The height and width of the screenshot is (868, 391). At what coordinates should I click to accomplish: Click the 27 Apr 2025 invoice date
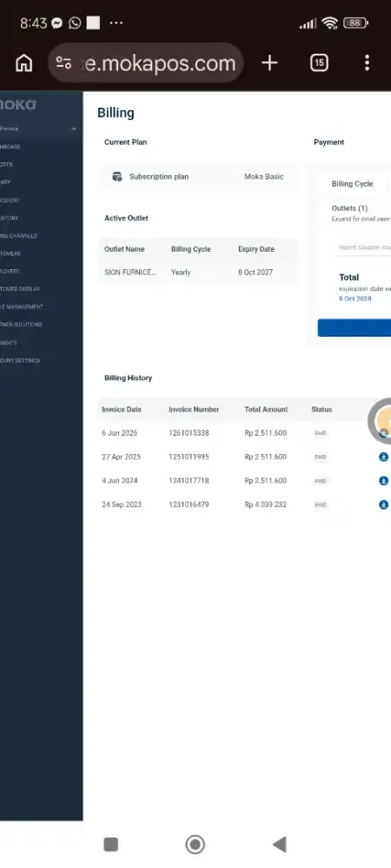point(122,457)
